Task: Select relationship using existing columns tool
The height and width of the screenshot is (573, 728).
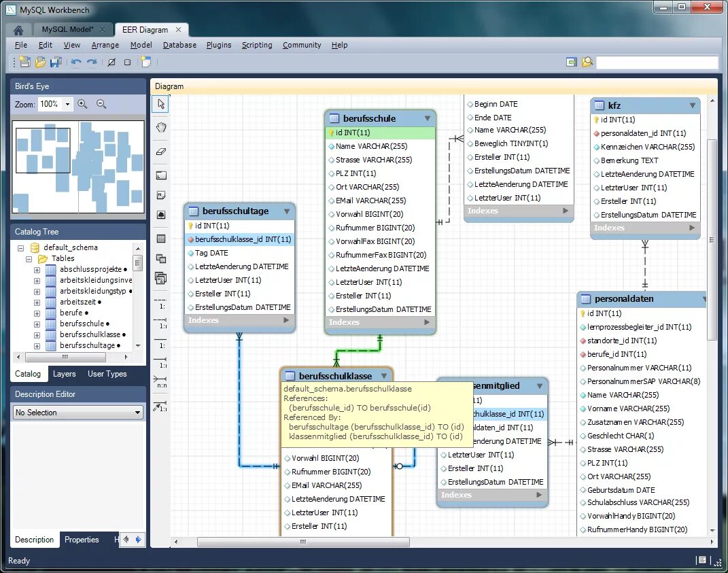Action: [x=160, y=405]
